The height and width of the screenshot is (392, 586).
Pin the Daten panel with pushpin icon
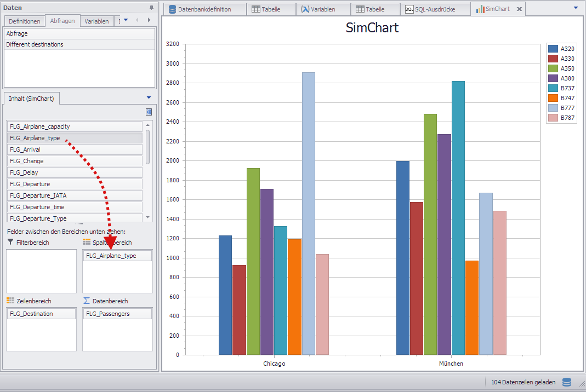coord(152,8)
